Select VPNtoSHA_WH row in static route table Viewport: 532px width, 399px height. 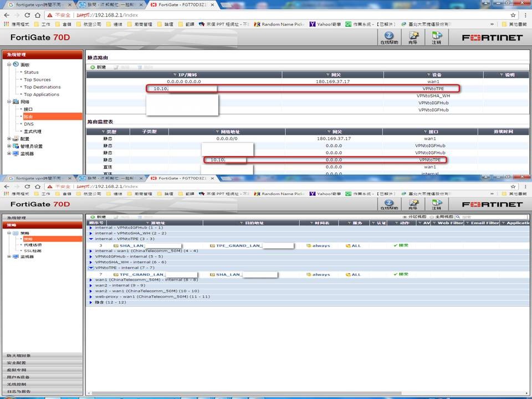click(x=308, y=96)
